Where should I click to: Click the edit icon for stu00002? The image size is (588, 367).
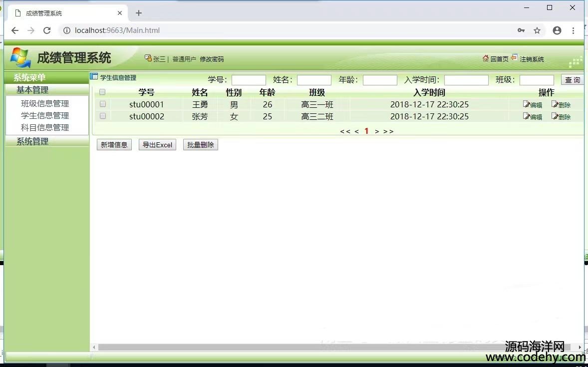click(x=526, y=116)
